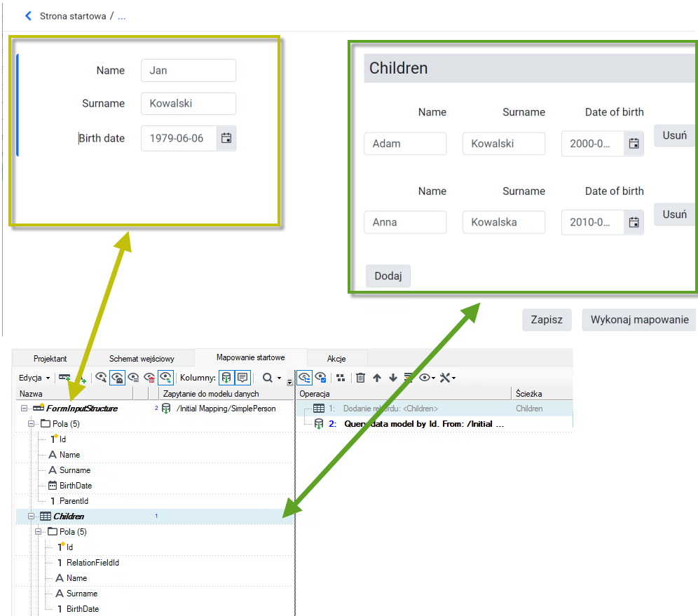Remove Adam's row with Usuń button
Image resolution: width=698 pixels, height=616 pixels.
click(675, 135)
